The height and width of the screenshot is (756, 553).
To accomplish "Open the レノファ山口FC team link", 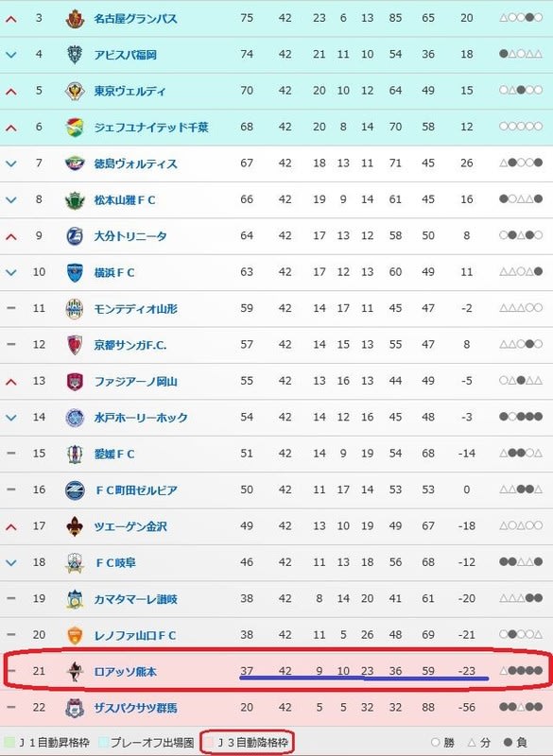I will tap(135, 635).
